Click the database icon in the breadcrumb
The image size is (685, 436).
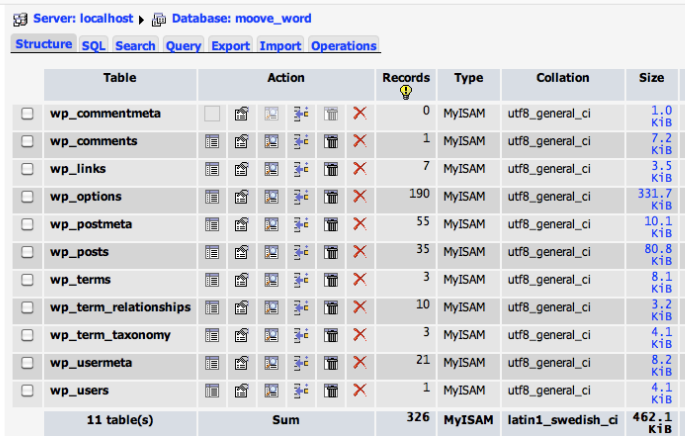159,20
